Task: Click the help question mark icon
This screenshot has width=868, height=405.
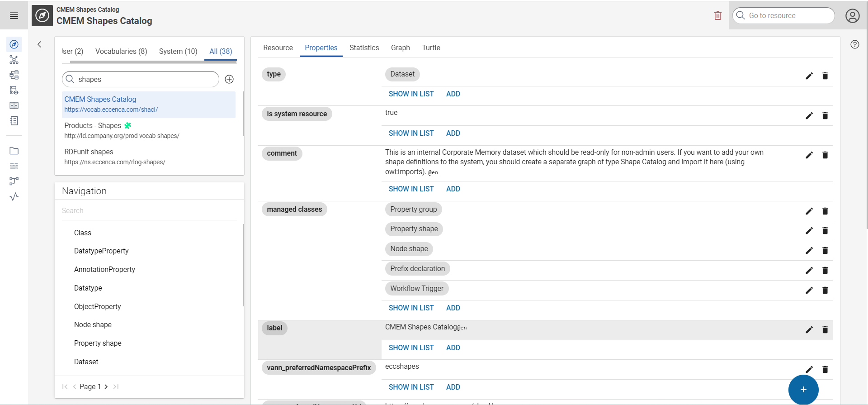Action: [854, 44]
